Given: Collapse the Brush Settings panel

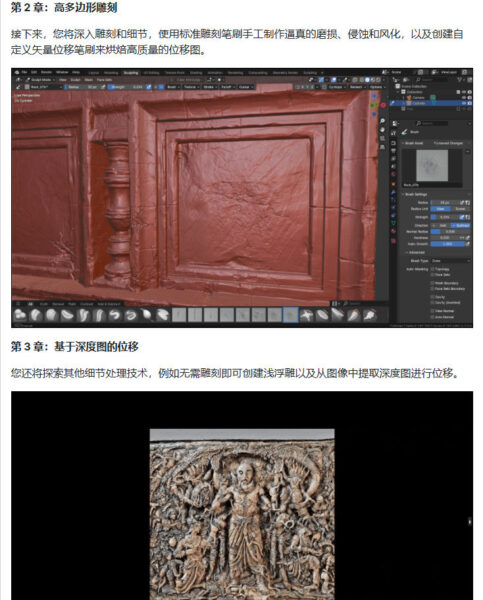Looking at the screenshot, I should (x=416, y=194).
